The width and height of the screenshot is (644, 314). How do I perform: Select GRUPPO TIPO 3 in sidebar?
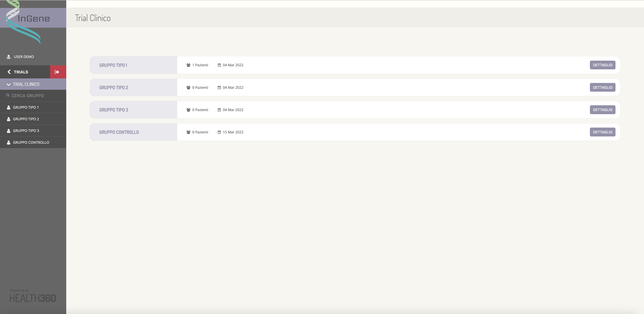point(26,131)
